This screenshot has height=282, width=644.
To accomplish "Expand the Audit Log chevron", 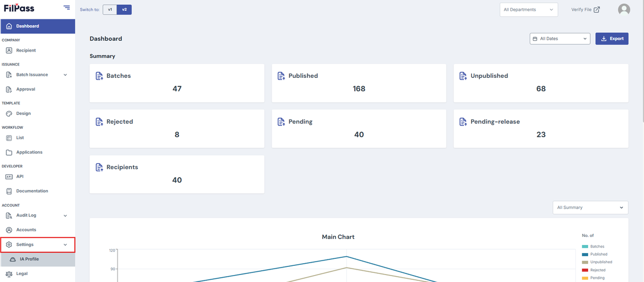I will (65, 215).
